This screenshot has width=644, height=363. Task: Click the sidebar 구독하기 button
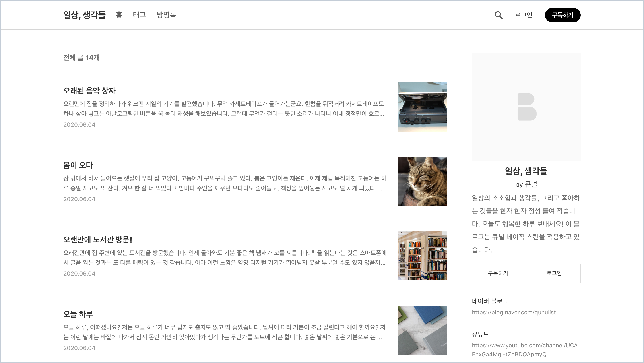[498, 273]
